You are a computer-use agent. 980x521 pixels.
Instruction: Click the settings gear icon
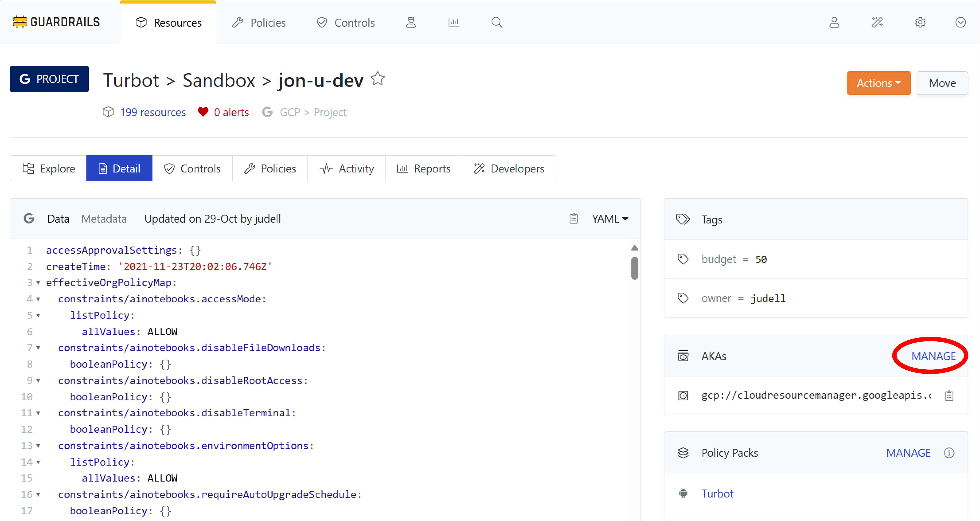coord(920,22)
